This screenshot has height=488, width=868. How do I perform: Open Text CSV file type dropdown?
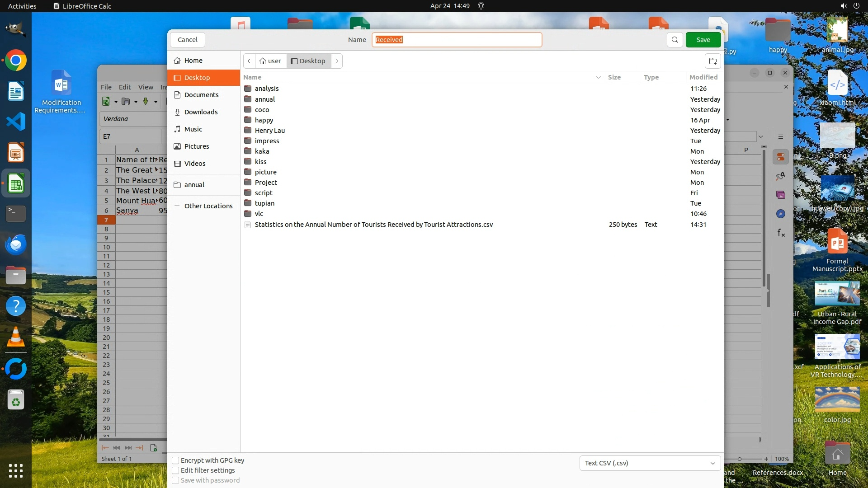pyautogui.click(x=650, y=463)
